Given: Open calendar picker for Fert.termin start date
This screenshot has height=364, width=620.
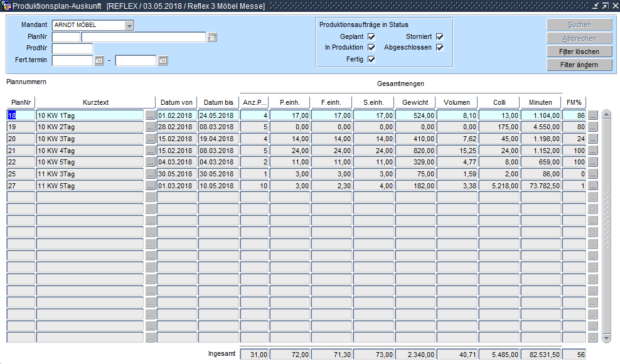Looking at the screenshot, I should [99, 61].
